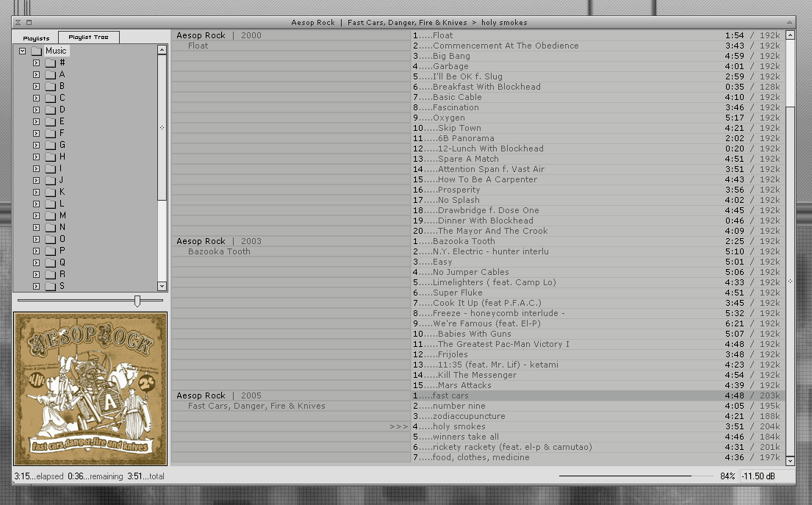Select the track 'Commencement At The Obedience'
The image size is (812, 505).
coord(505,46)
